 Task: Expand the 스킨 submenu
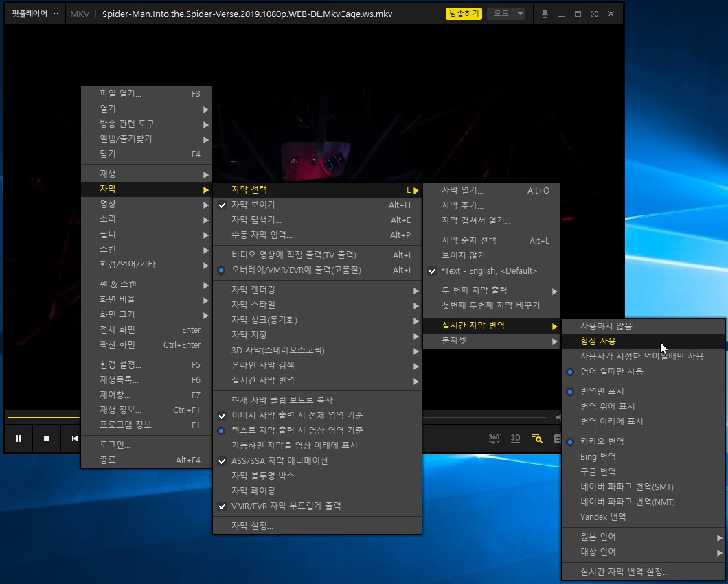coord(146,249)
